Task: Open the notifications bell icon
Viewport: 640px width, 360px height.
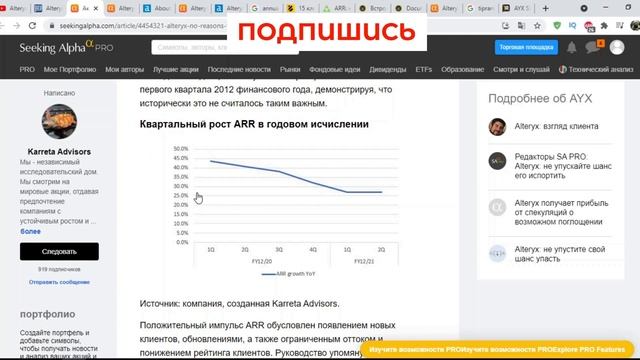Action: tap(571, 47)
